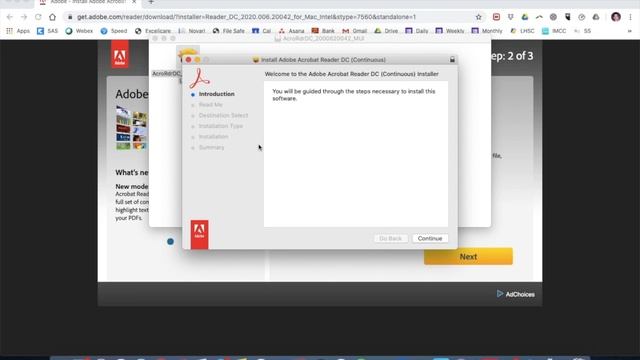Open the Bank bookmark
This screenshot has height=360, width=640.
coord(323,31)
